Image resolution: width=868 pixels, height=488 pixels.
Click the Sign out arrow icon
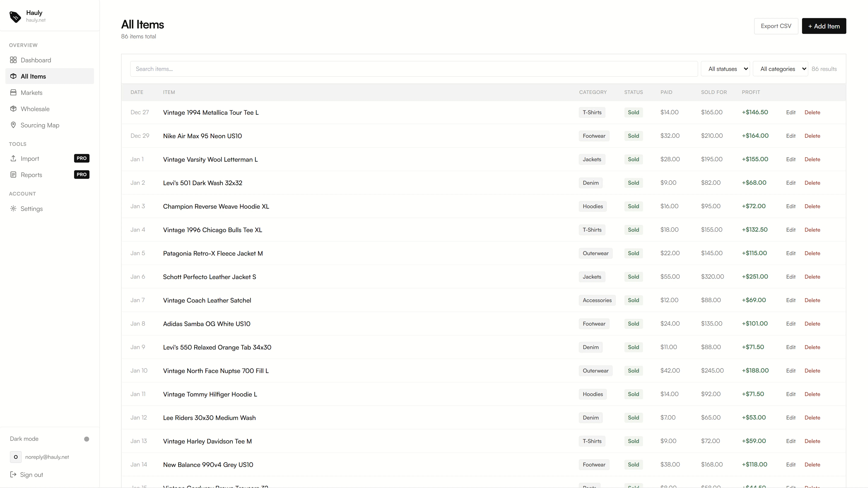coord(13,475)
